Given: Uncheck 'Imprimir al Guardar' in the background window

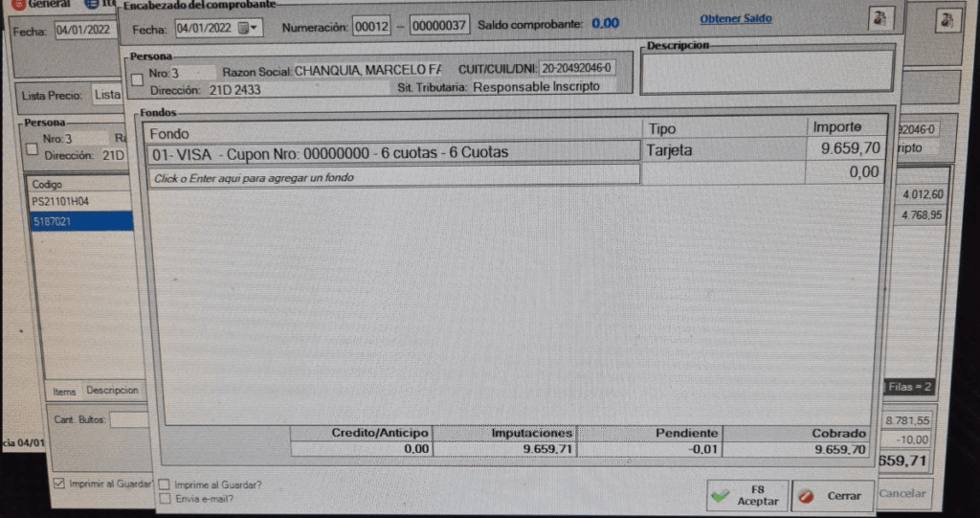Looking at the screenshot, I should 59,484.
